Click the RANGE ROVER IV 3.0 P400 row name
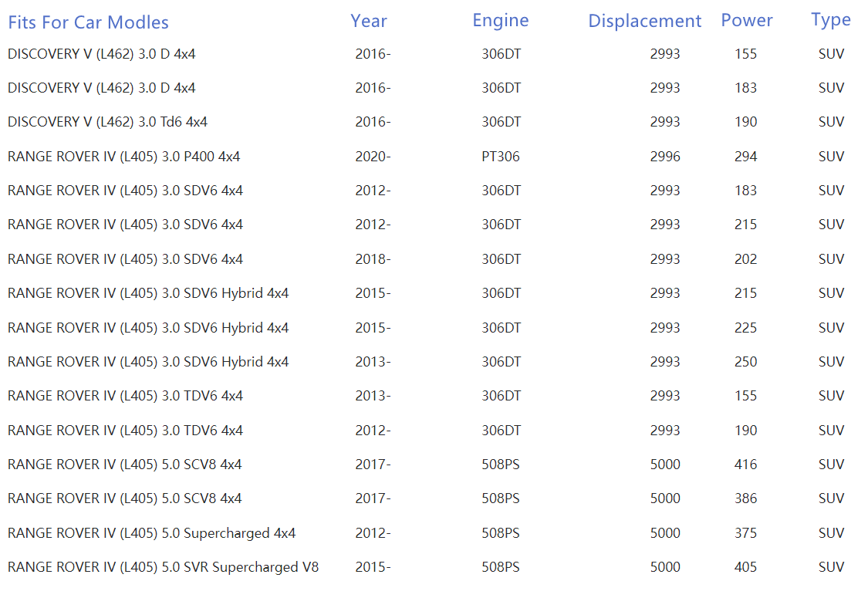Screen dimensions: 868x598 123,157
